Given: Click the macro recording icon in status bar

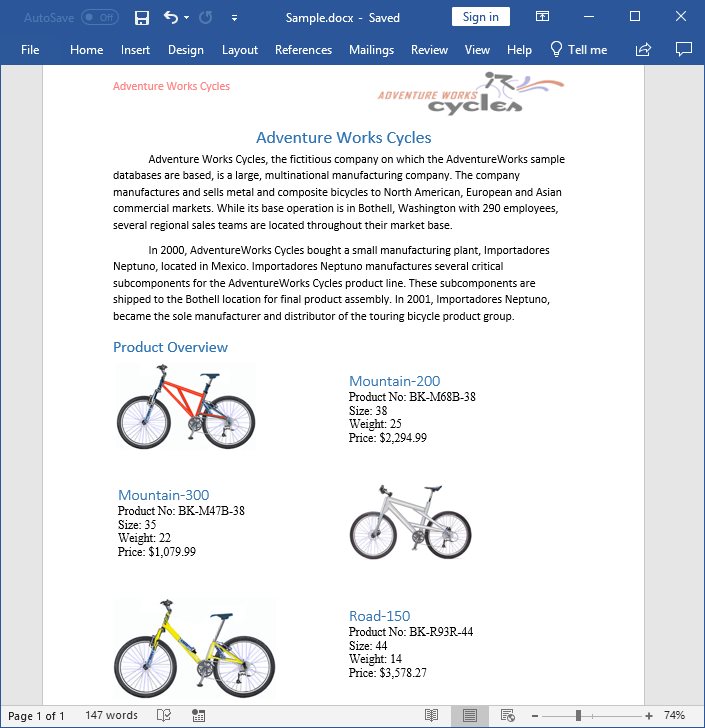Looking at the screenshot, I should (199, 715).
